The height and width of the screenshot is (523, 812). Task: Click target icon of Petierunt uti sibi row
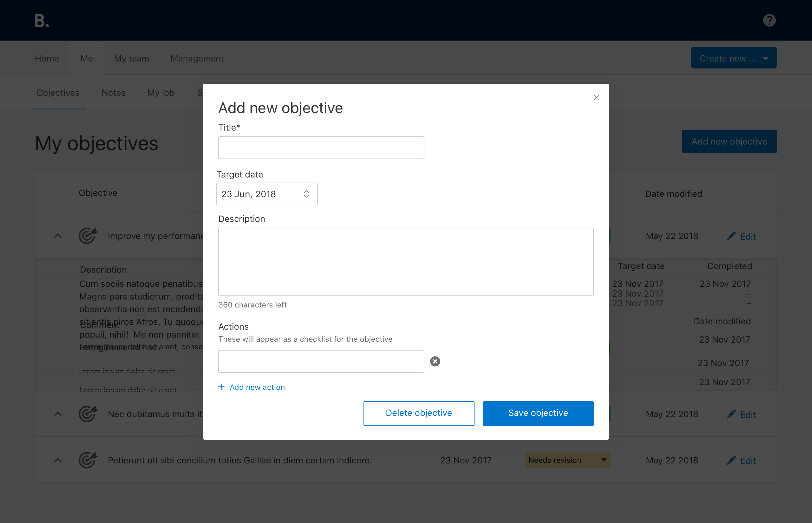click(x=88, y=460)
